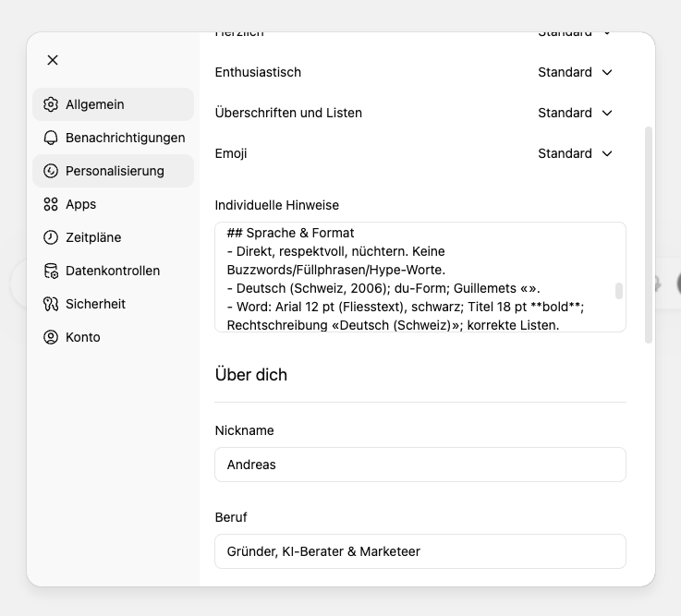Click the Personalisierung sidebar icon
Screen dimensions: 681x616
pos(51,171)
